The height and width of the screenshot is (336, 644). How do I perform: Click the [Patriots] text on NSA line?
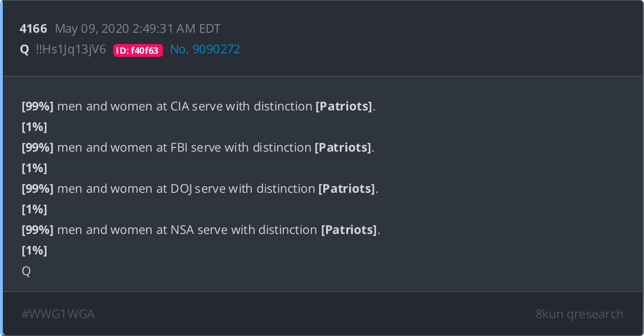[349, 230]
